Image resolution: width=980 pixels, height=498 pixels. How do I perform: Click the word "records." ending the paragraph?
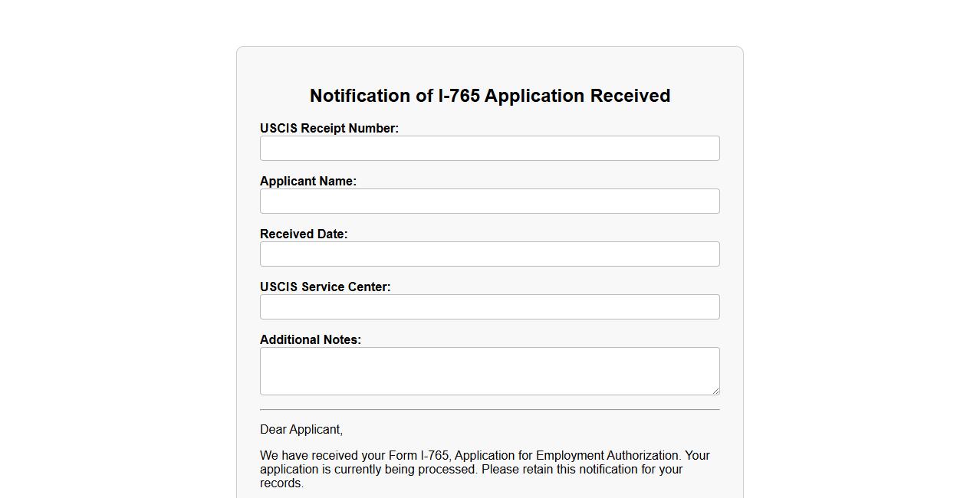pos(281,483)
